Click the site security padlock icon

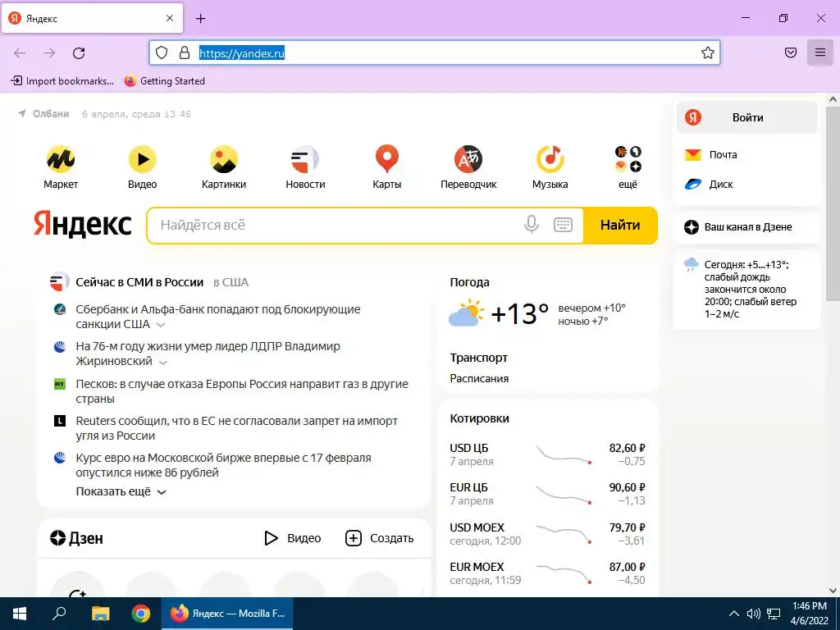point(185,52)
